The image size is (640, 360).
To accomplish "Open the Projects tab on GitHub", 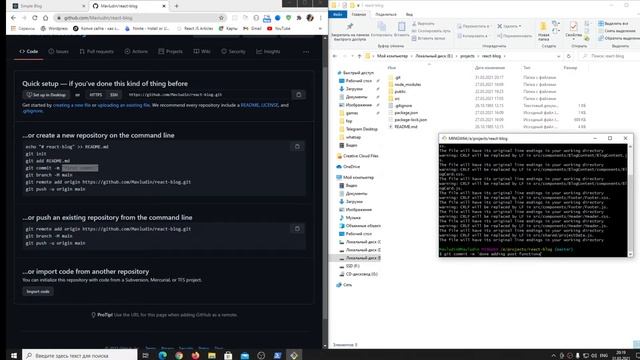I will tap(171, 51).
